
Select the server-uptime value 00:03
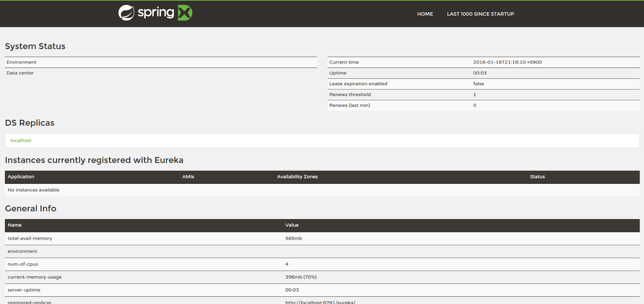(292, 290)
